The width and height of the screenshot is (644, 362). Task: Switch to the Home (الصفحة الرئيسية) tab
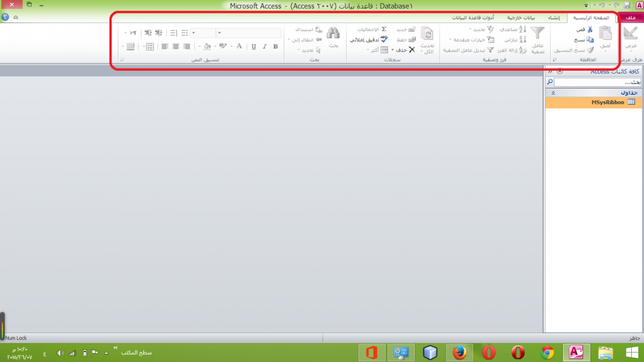pyautogui.click(x=591, y=18)
